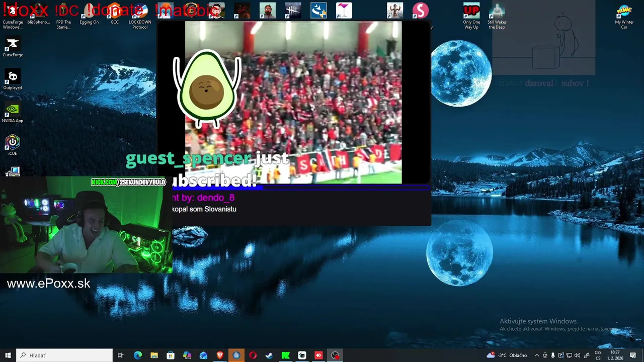Open the red AnyDesk taskbar icon
Image resolution: width=644 pixels, height=362 pixels.
click(x=318, y=355)
